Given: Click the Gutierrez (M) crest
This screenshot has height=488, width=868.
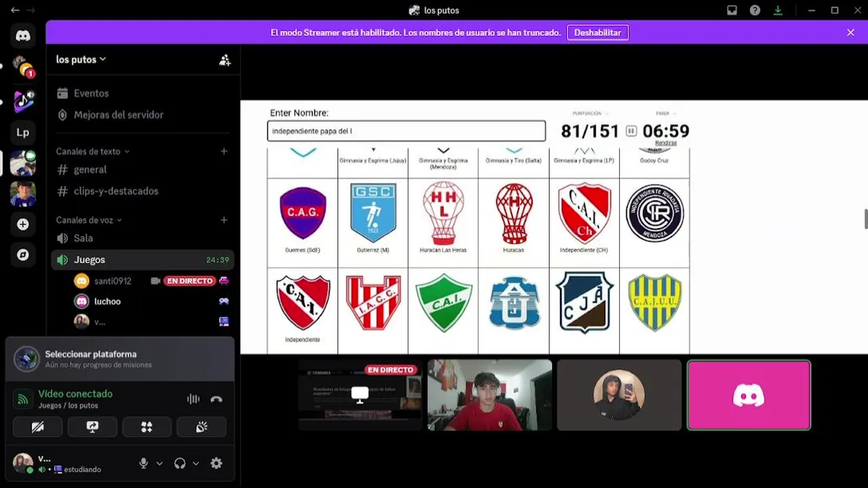Looking at the screenshot, I should click(x=373, y=213).
